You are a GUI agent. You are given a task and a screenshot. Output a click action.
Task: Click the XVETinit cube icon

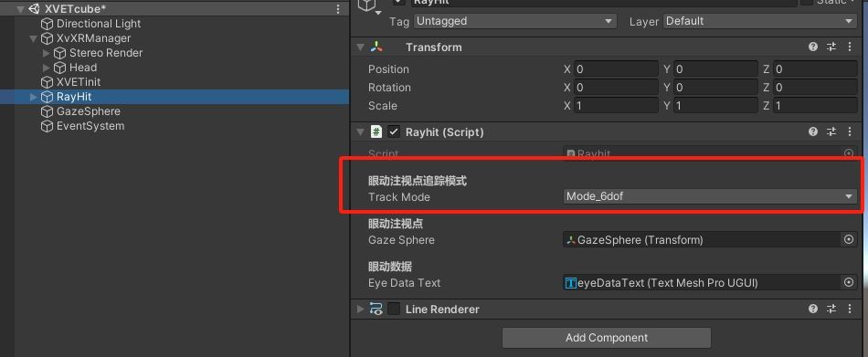pyautogui.click(x=47, y=82)
